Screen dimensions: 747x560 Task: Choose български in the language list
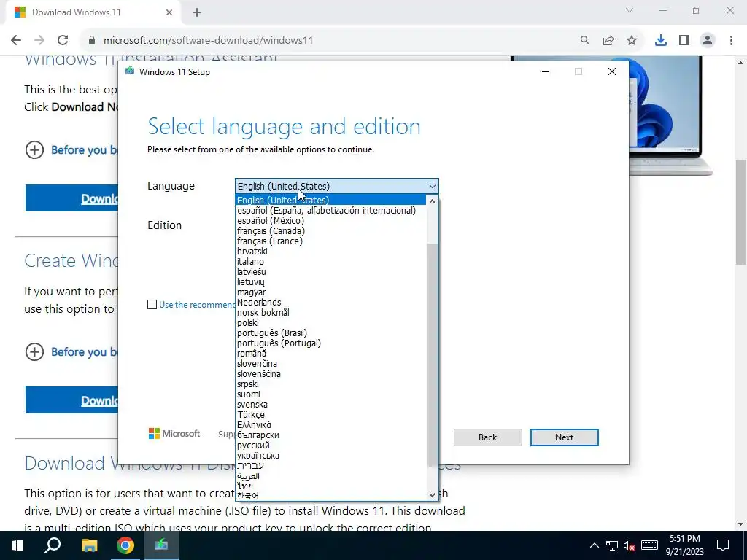click(x=330, y=435)
